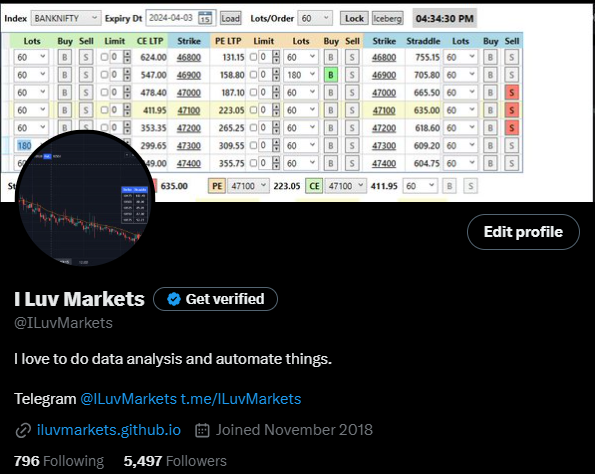Click green PE Buy button in 46900 row

331,75
